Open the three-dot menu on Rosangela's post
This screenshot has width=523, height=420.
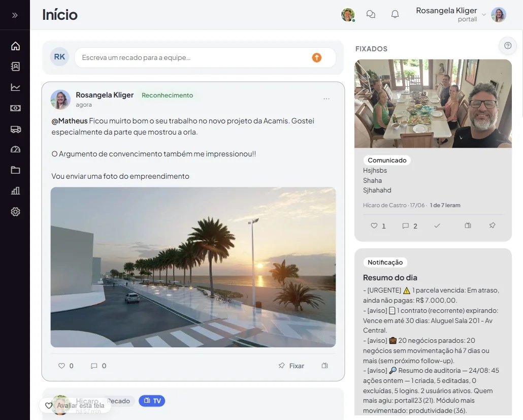click(x=326, y=99)
